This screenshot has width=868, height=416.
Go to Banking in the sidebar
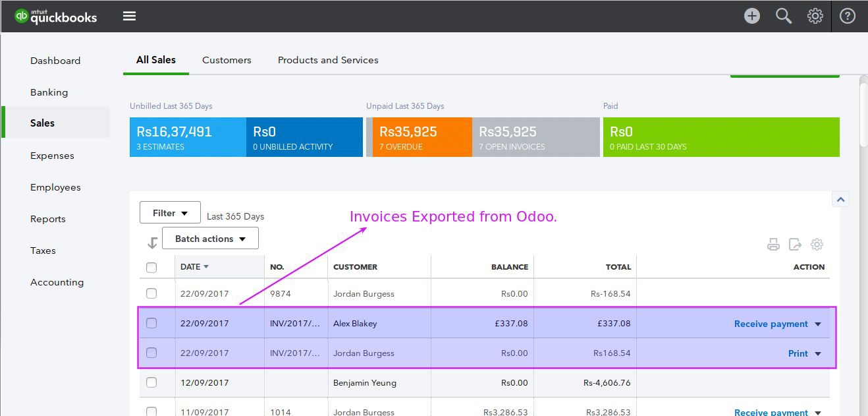[x=49, y=92]
